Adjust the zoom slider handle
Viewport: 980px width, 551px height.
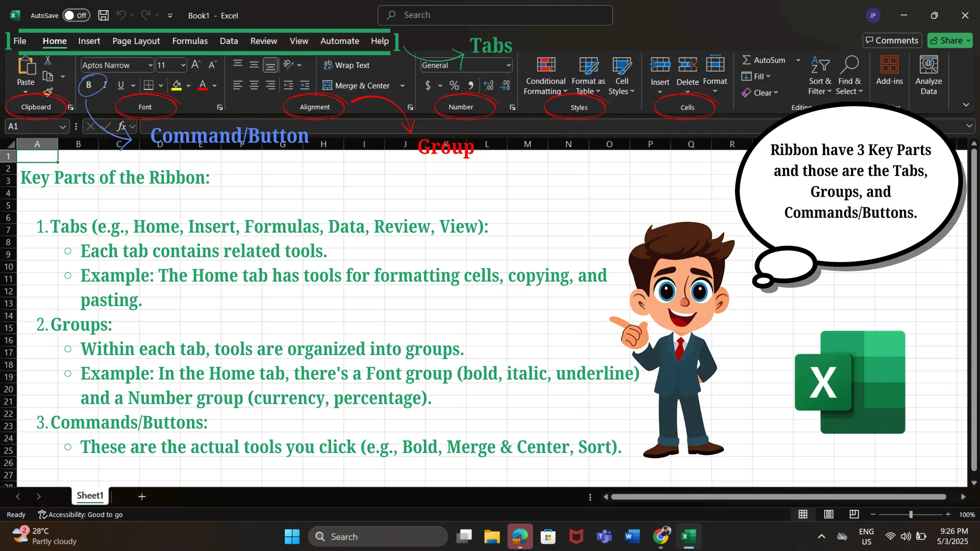click(x=911, y=514)
